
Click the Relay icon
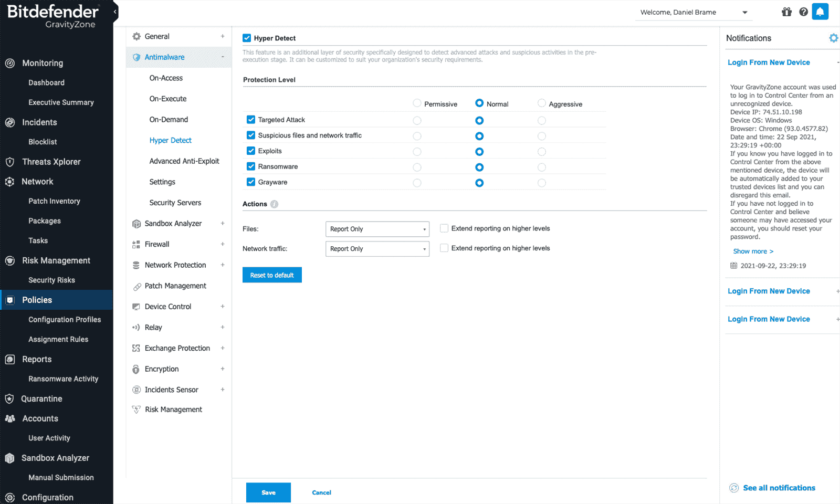coord(136,327)
